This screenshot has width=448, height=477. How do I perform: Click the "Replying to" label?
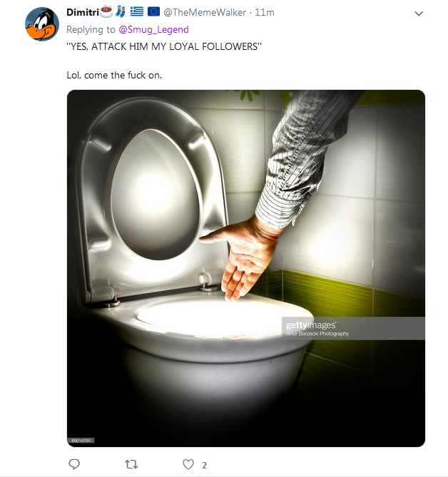click(x=91, y=29)
